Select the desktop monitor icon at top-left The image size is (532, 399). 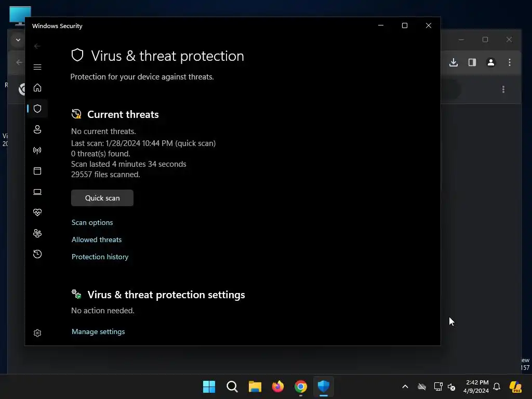click(x=20, y=15)
